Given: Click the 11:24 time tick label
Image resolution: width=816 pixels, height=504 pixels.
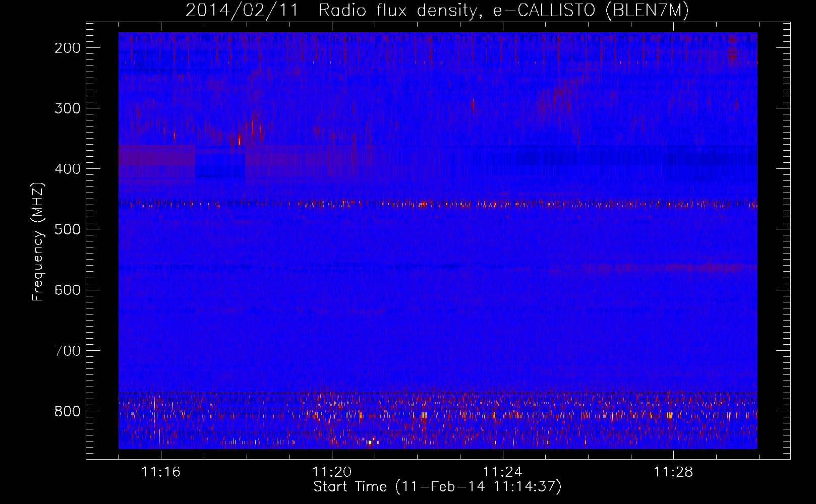Looking at the screenshot, I should (502, 472).
